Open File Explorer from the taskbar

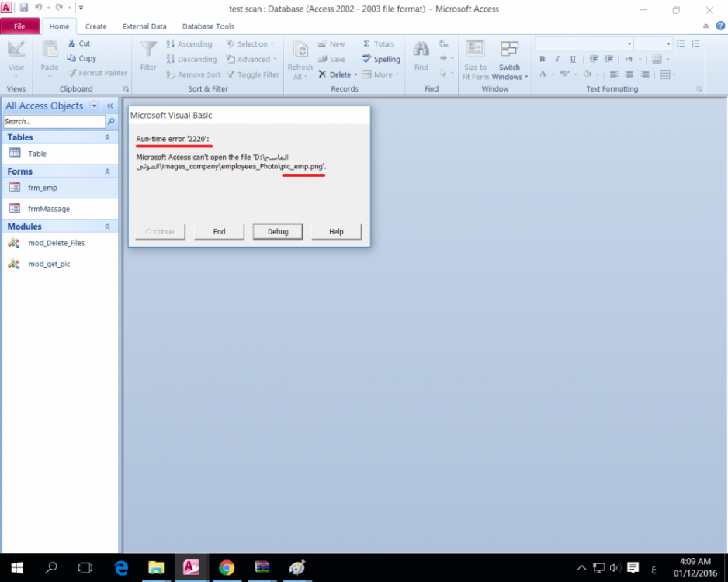pos(156,567)
